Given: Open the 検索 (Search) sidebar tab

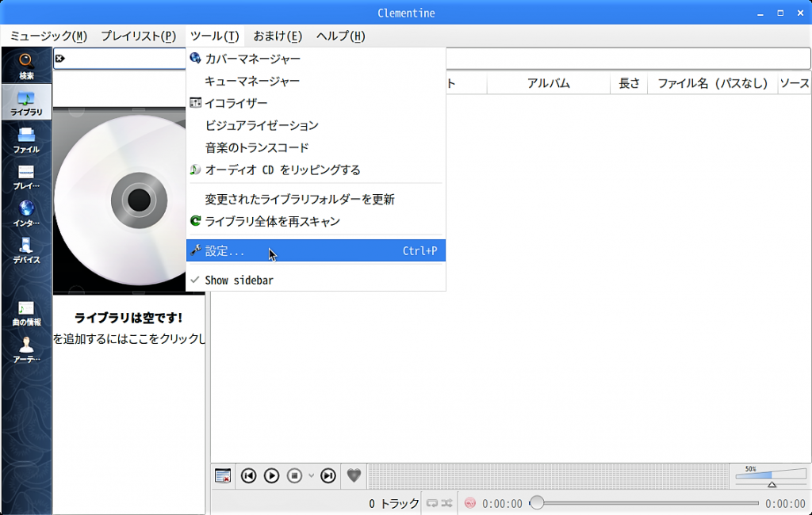Looking at the screenshot, I should (26, 67).
